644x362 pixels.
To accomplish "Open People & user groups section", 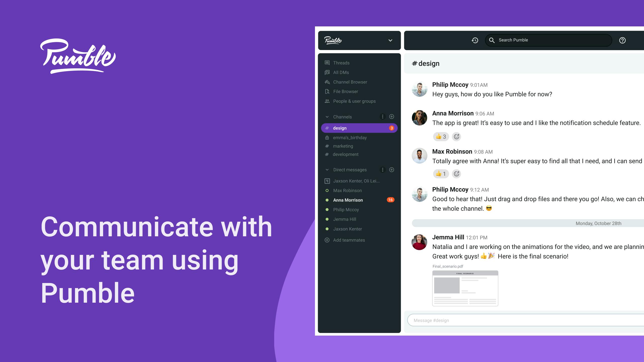I will click(354, 101).
